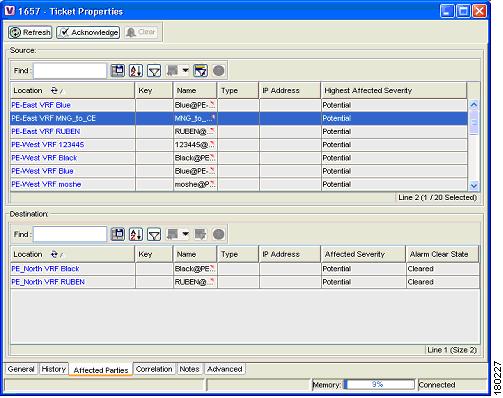Image resolution: width=503 pixels, height=398 pixels.
Task: Click the Memory usage 9% progress bar
Action: tap(379, 384)
